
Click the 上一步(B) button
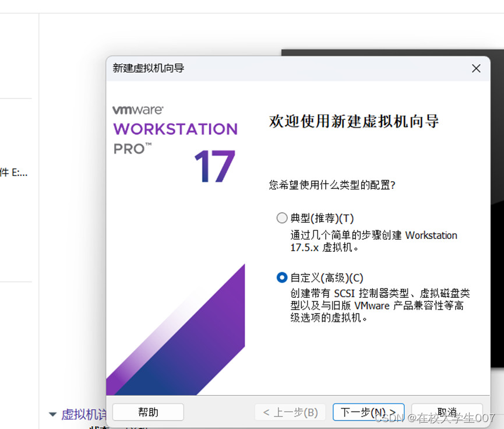[x=290, y=412]
